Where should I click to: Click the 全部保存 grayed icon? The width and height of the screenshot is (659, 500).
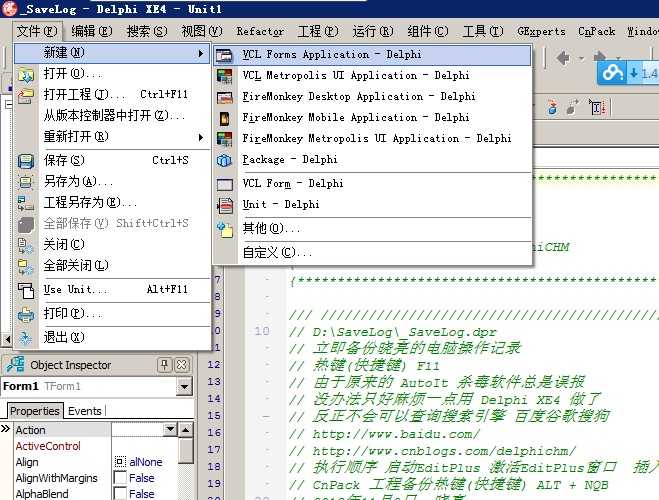point(26,224)
